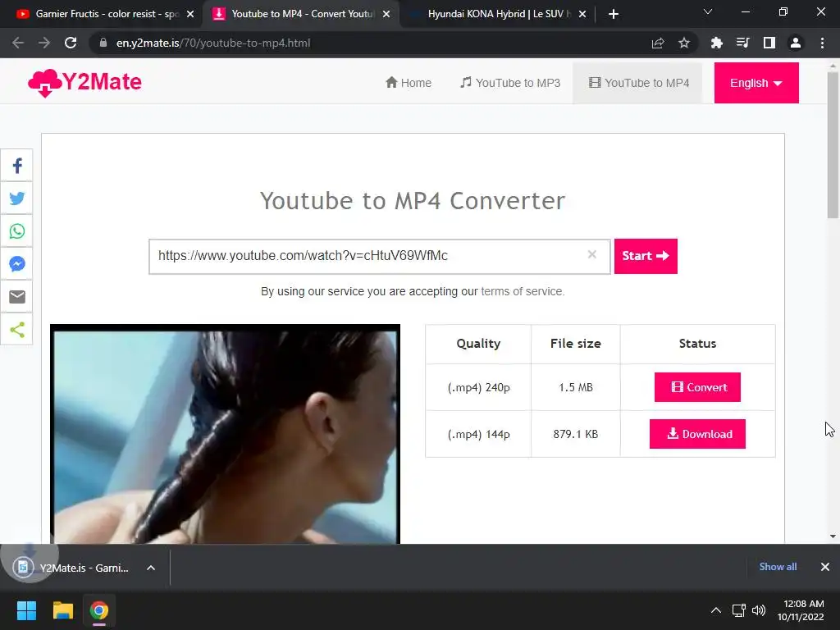Image resolution: width=840 pixels, height=630 pixels.
Task: Share page on Facebook via sidebar icon
Action: coord(16,166)
